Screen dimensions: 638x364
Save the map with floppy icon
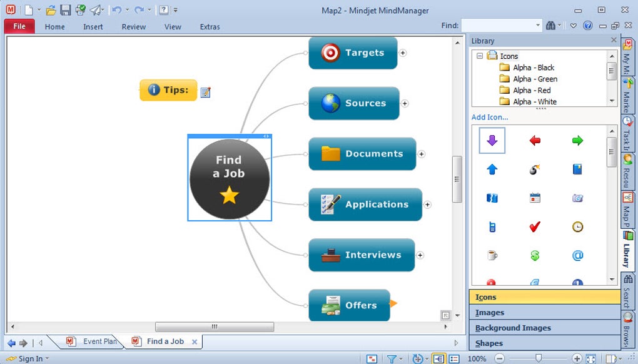tap(66, 10)
